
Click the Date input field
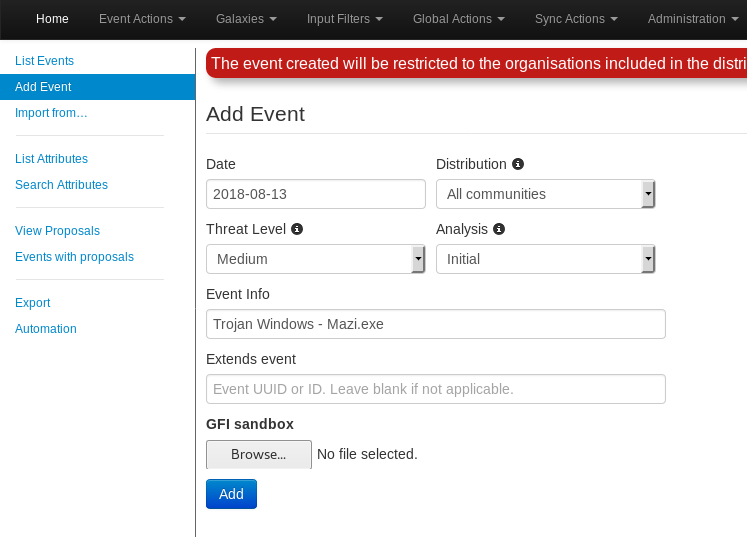pos(316,194)
